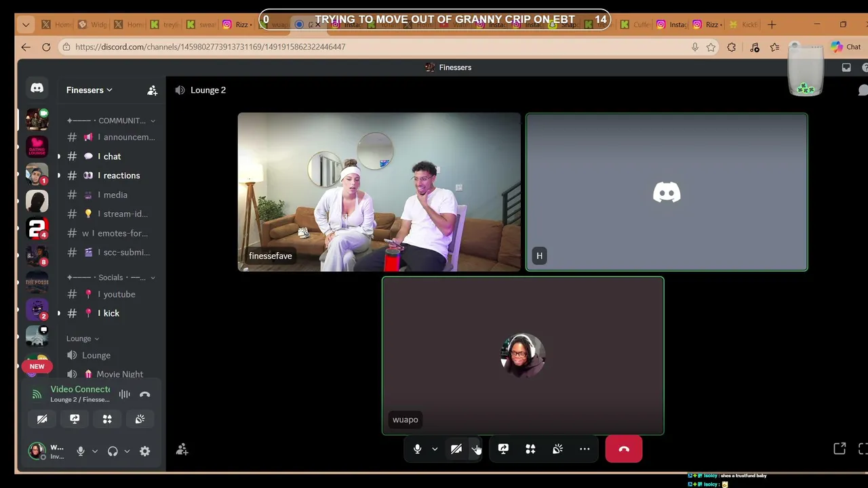Open more options in call controls
This screenshot has height=488, width=868.
click(x=585, y=449)
